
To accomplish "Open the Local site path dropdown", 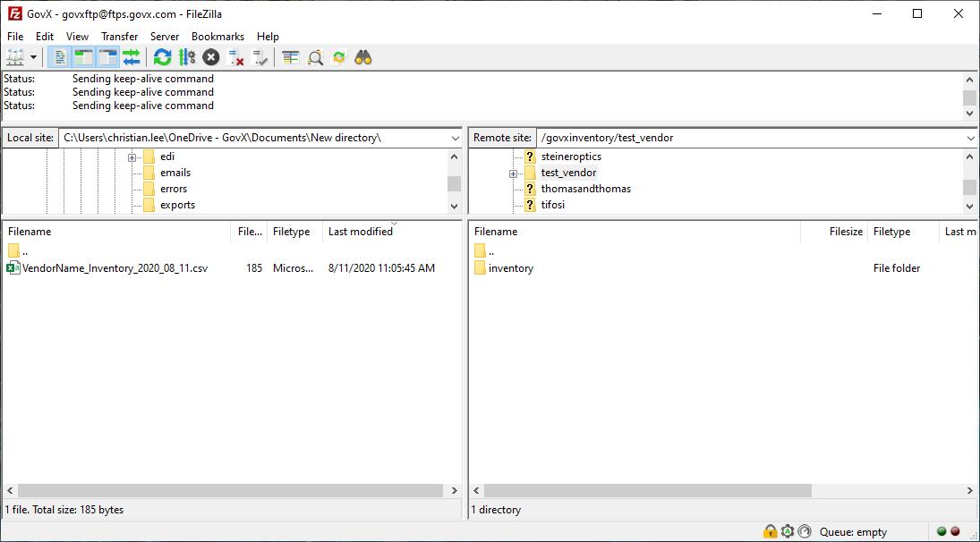I will coord(455,138).
